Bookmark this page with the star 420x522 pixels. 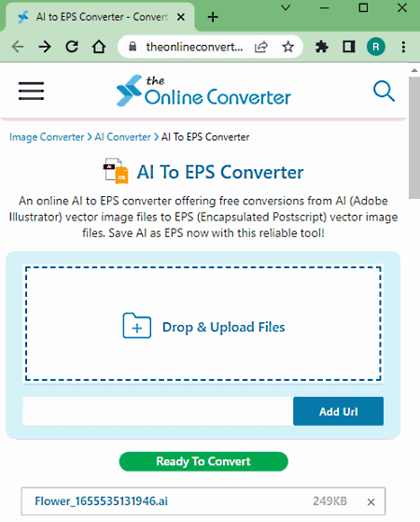(x=287, y=47)
